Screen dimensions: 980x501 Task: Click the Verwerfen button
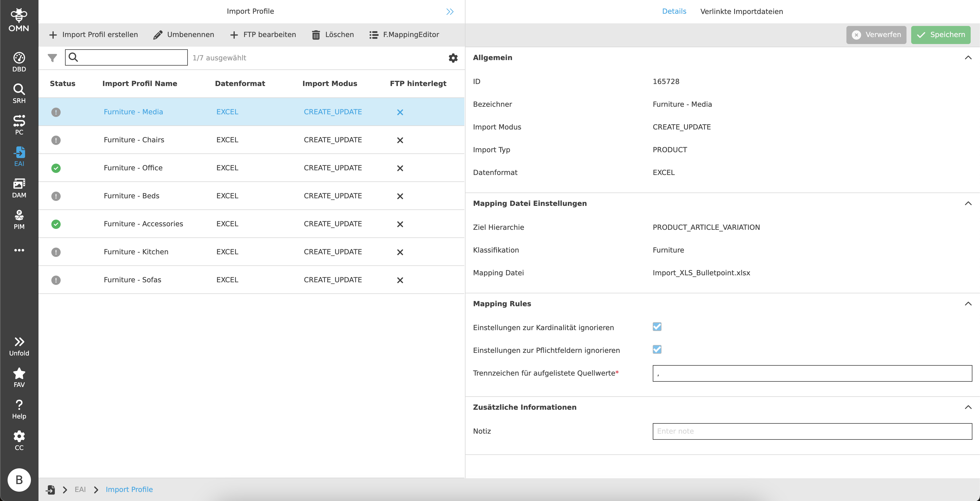click(x=876, y=35)
